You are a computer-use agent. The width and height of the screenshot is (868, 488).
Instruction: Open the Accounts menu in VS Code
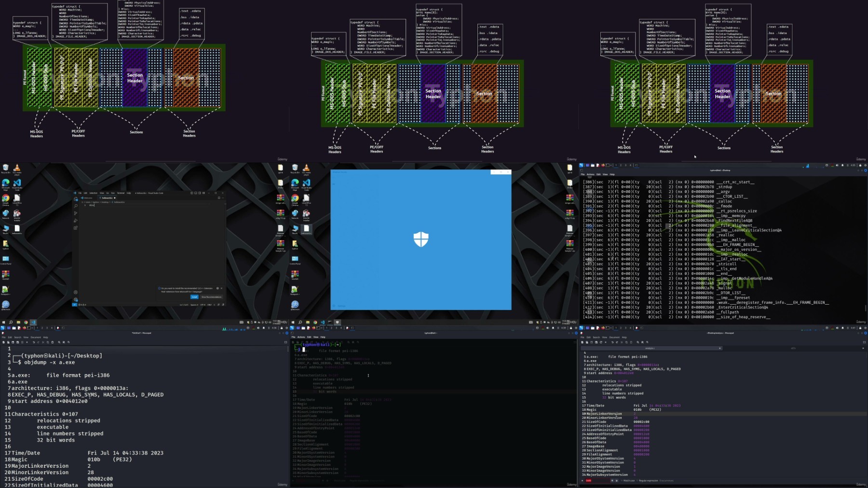75,293
